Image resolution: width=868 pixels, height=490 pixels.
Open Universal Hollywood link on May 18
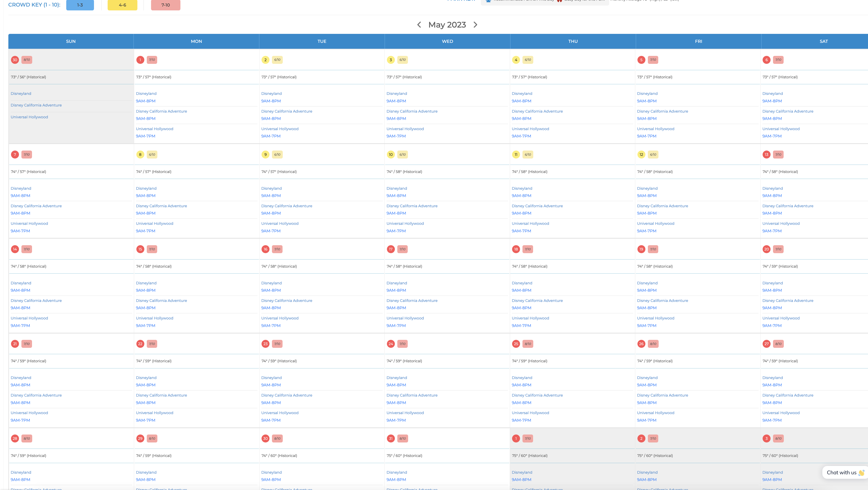(530, 318)
